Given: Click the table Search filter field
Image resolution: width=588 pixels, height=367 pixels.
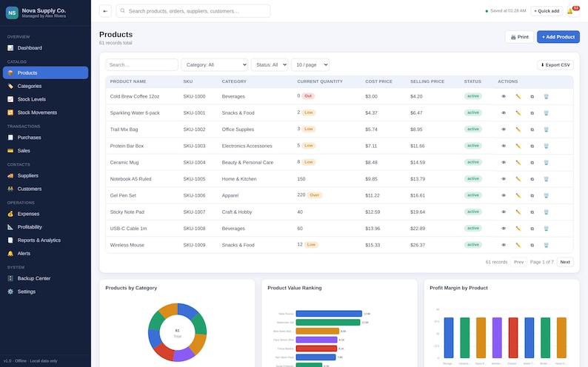Looking at the screenshot, I should tap(141, 65).
